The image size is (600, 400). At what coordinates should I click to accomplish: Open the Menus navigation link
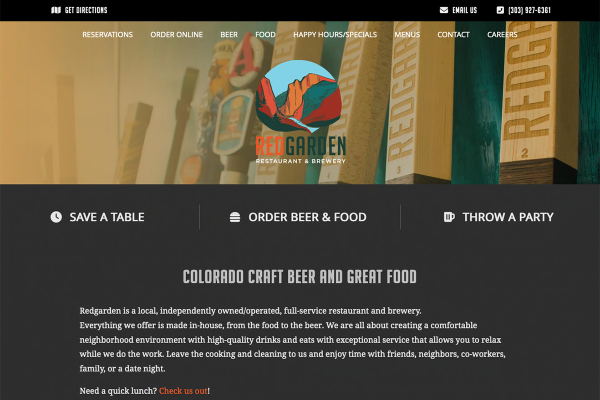tap(407, 34)
